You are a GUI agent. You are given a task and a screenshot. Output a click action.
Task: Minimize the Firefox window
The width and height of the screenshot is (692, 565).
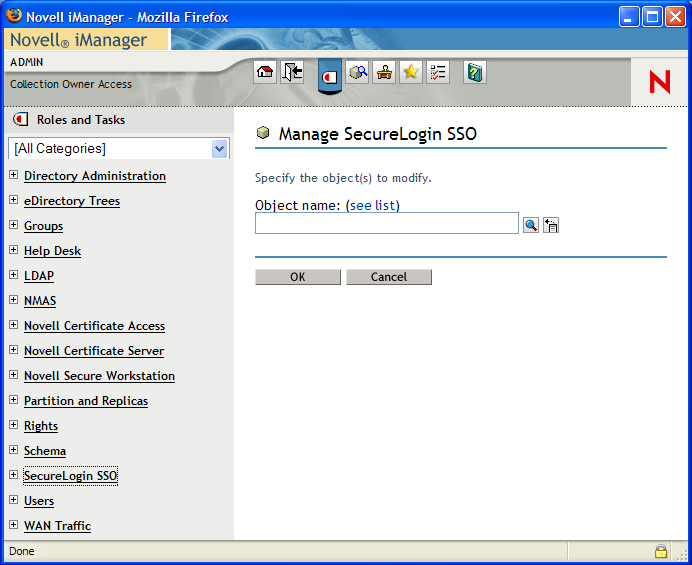pos(628,17)
